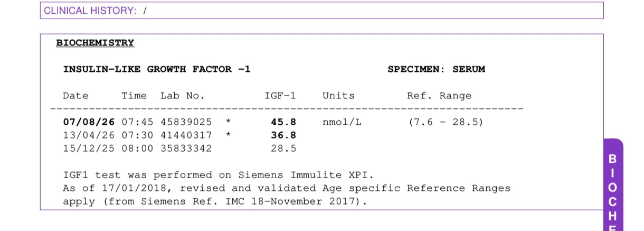
Task: Click the abnormal flag asterisk beside 41440317
Action: click(x=228, y=135)
